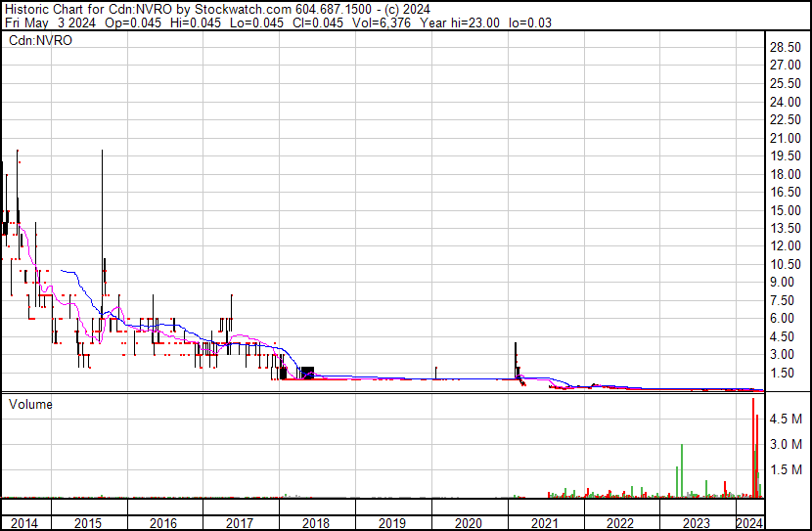Select the 2021 year on the timeline

coord(546,523)
